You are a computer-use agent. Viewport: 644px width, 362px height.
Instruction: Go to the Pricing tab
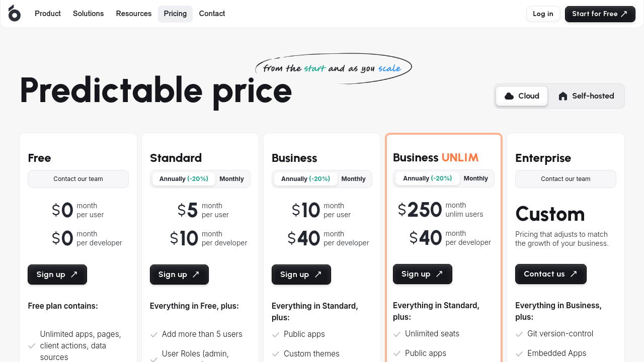coord(175,14)
